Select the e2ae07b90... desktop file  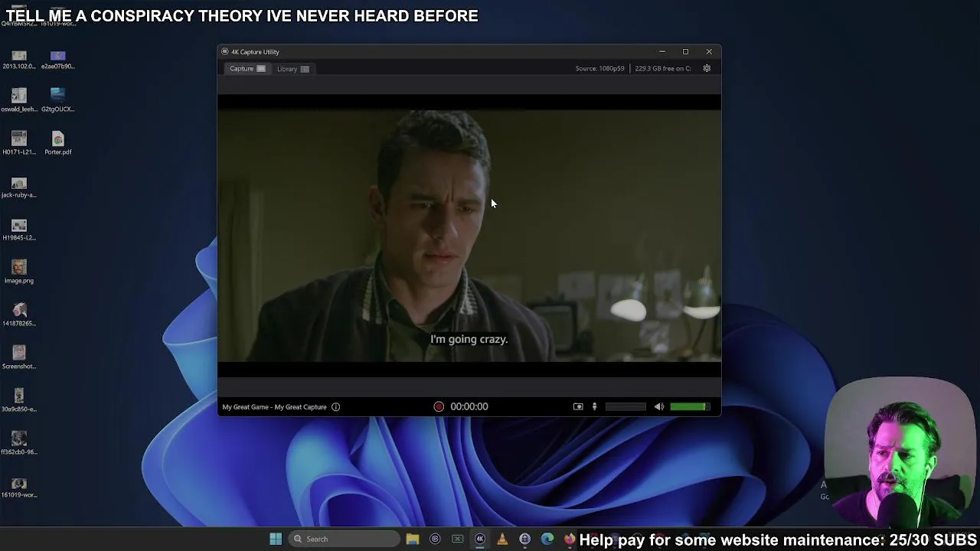click(57, 58)
